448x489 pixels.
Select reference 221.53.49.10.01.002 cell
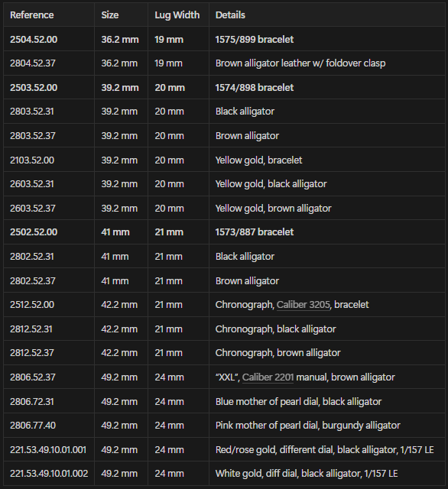click(x=49, y=474)
